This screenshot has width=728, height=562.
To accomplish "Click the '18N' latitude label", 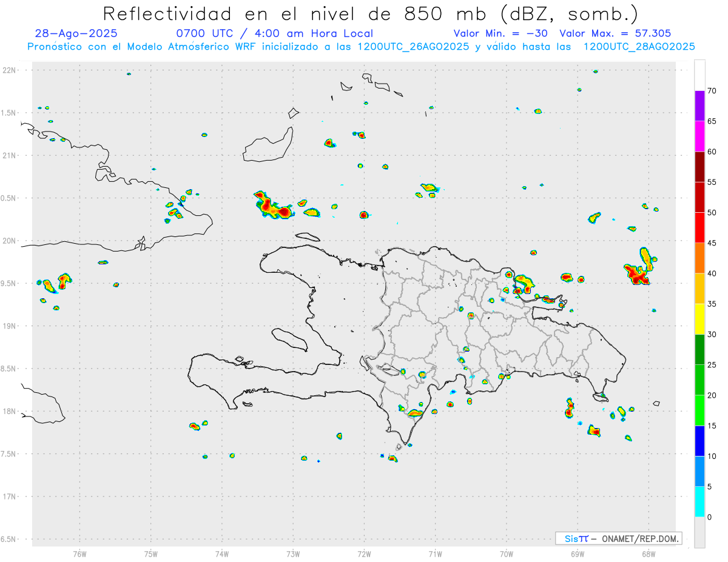I will click(9, 411).
